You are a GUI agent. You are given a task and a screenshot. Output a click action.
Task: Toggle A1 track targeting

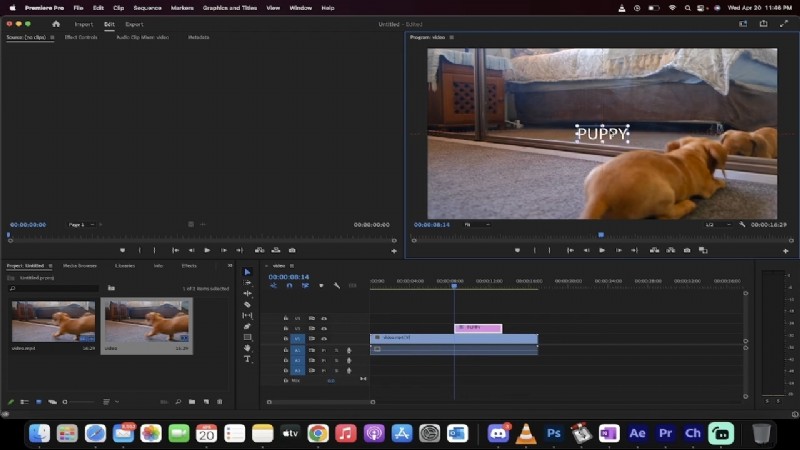[x=297, y=350]
